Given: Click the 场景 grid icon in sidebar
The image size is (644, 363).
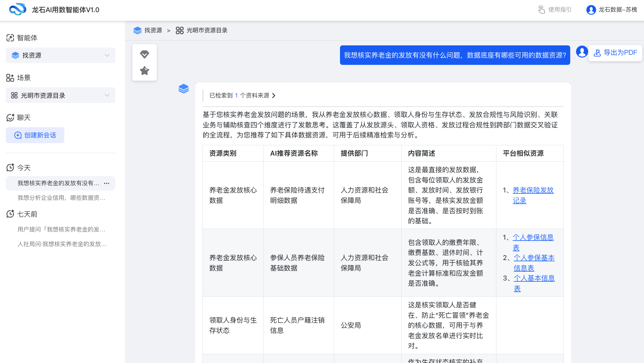Looking at the screenshot, I should pos(10,78).
